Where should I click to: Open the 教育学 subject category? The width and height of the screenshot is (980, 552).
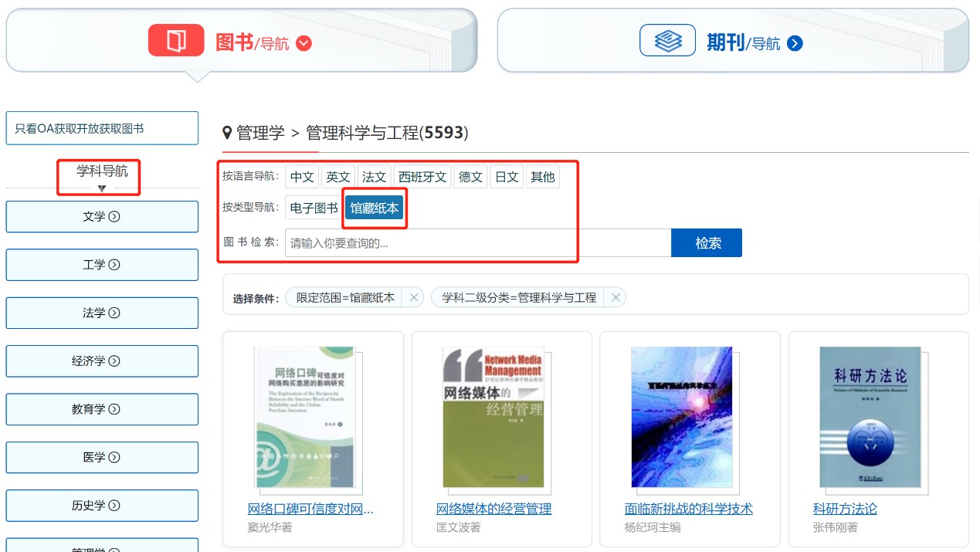(102, 409)
